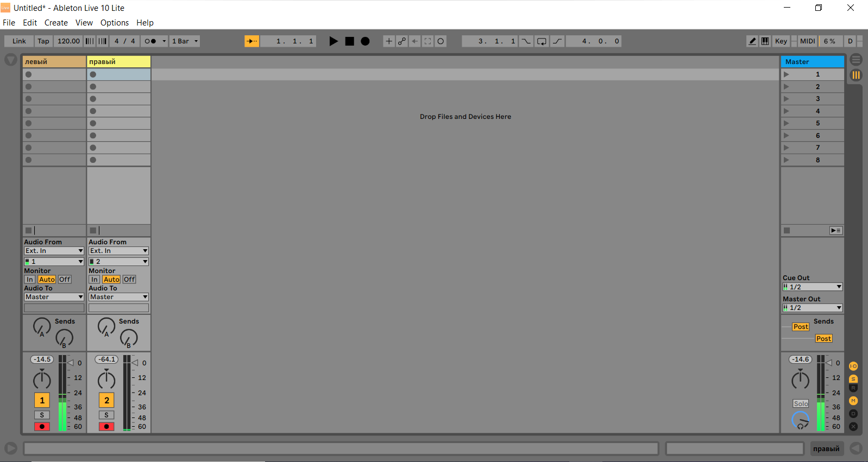
Task: Click the Back to Arrangement button
Action: (836, 231)
